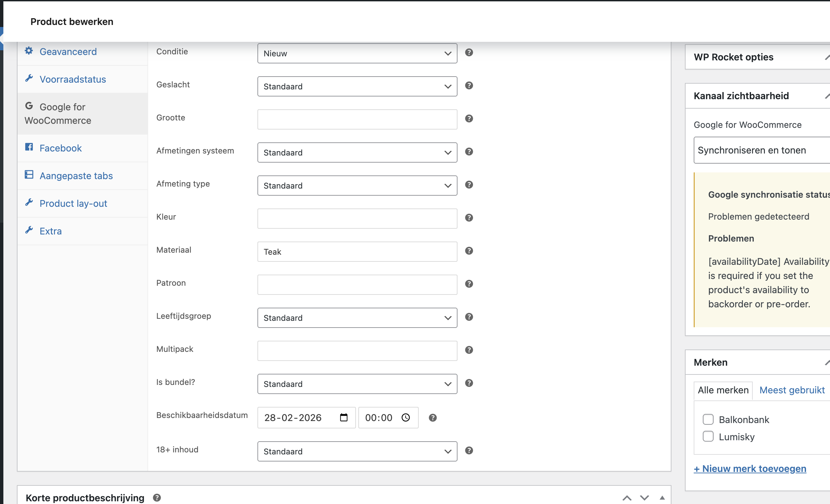Switch to Meest gebruikt brands tab
This screenshot has width=830, height=504.
pyautogui.click(x=792, y=390)
